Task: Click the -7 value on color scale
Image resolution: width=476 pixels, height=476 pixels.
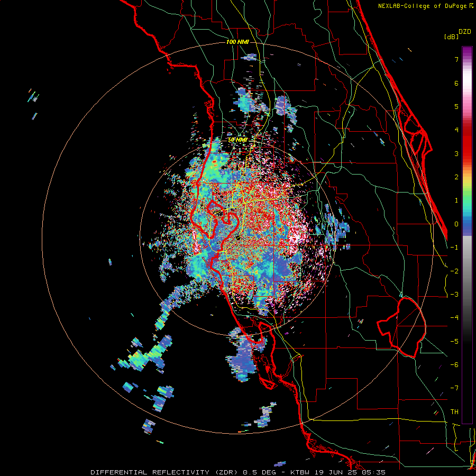Action: [x=454, y=388]
